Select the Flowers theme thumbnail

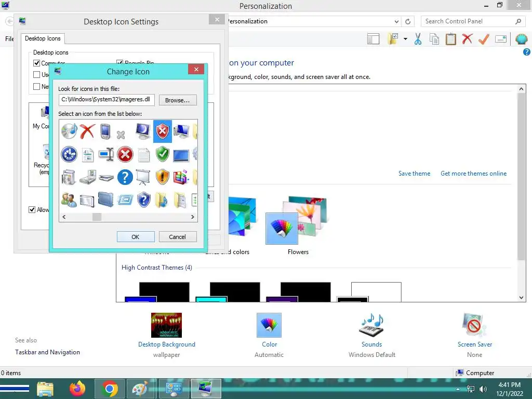296,220
